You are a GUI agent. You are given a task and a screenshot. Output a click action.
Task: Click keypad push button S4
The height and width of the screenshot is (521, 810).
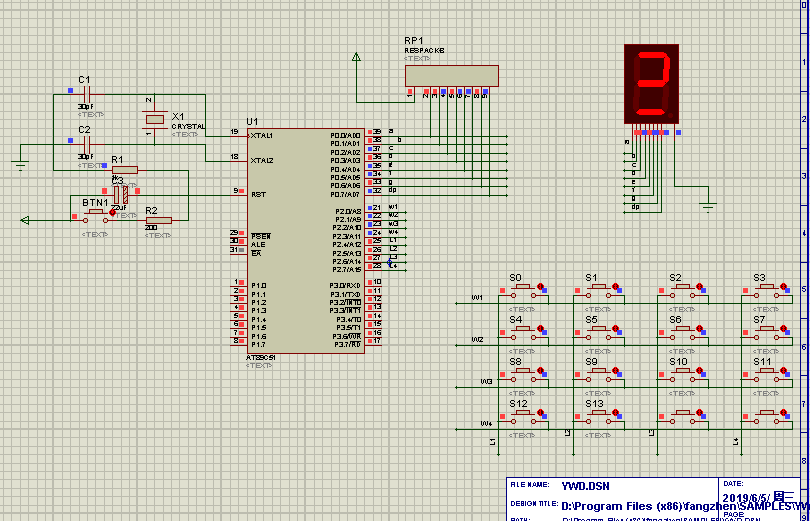(523, 333)
